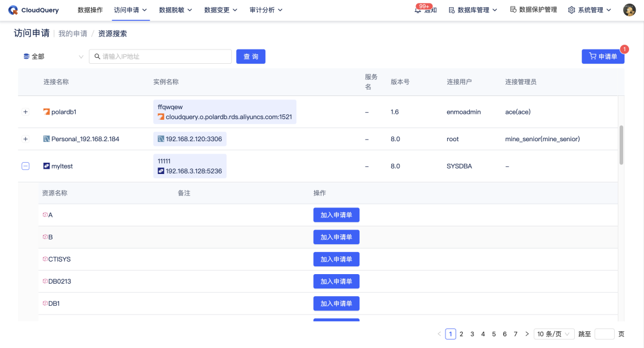This screenshot has width=644, height=348.
Task: Click the table vertical scrollbar
Action: 621,145
